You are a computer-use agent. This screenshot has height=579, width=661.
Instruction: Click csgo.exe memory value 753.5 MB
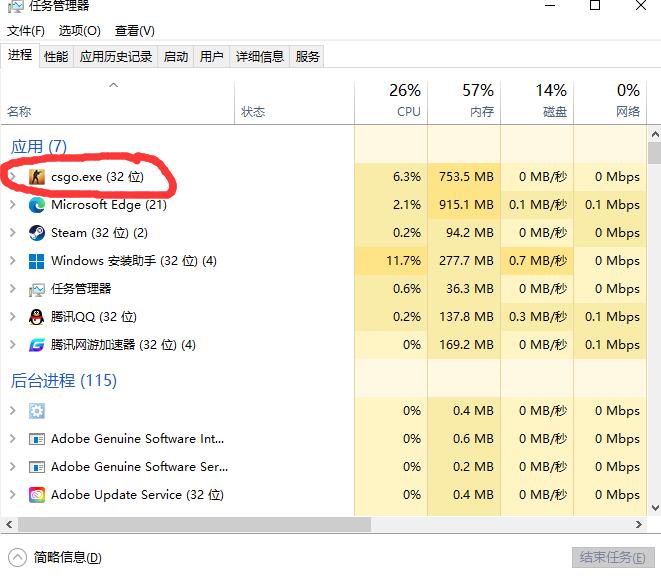click(x=466, y=177)
